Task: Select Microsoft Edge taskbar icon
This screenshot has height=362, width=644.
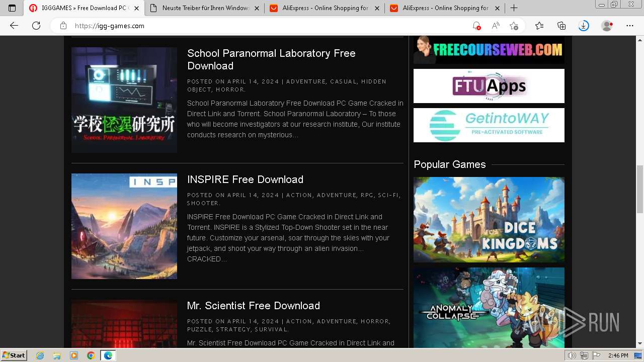Action: click(108, 355)
